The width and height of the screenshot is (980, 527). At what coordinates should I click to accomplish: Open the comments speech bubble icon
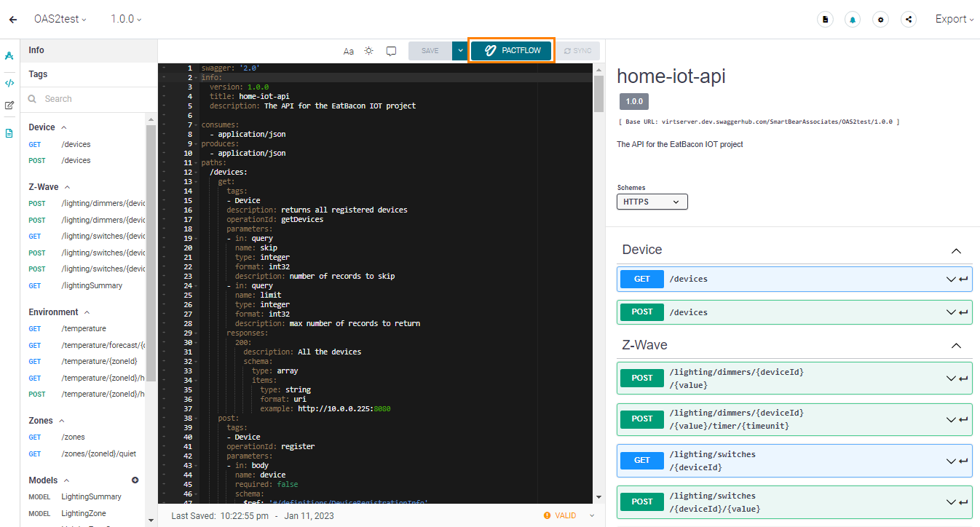pos(391,51)
